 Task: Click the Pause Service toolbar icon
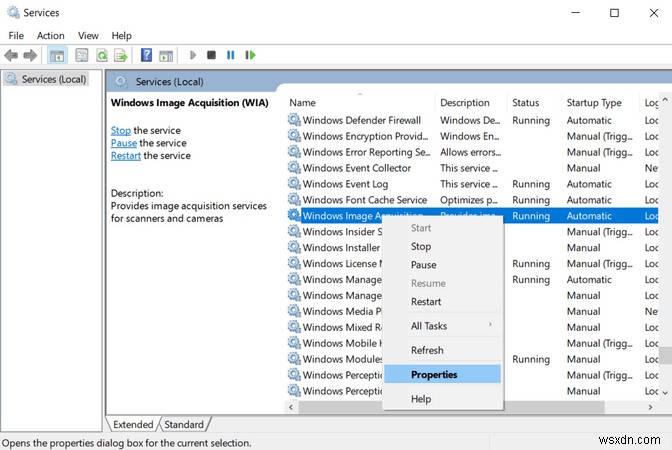click(x=231, y=55)
